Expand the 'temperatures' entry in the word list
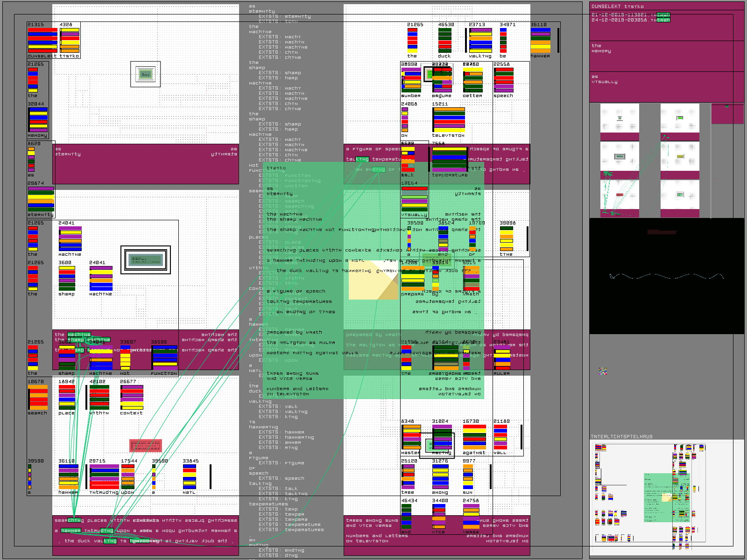Screen dimensions: 747x560 click(268, 504)
